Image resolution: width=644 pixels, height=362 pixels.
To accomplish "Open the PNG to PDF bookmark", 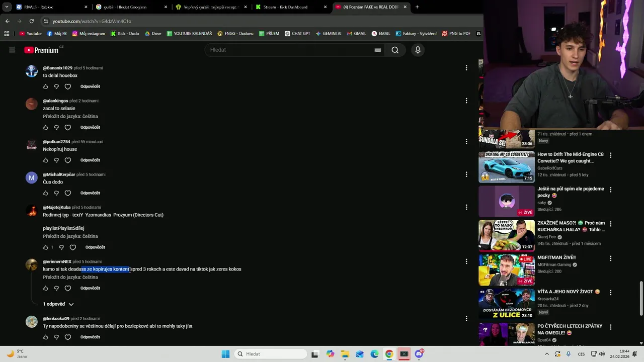I will click(x=456, y=34).
